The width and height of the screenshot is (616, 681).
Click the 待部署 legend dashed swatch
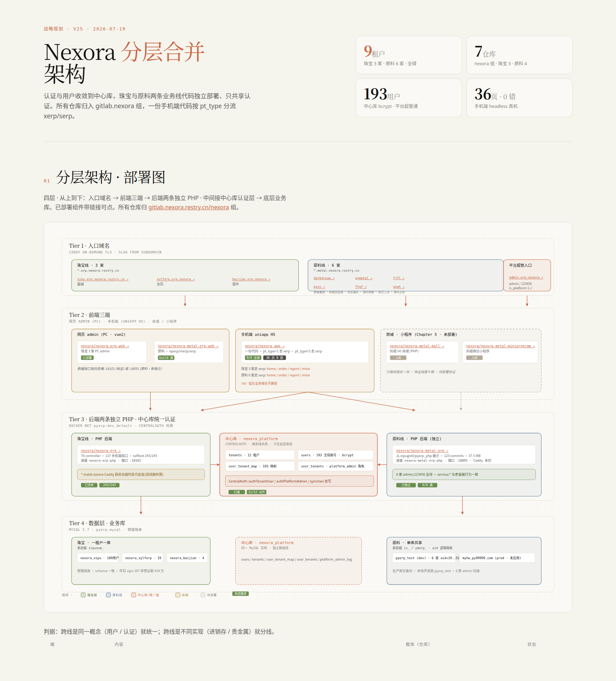(203, 595)
